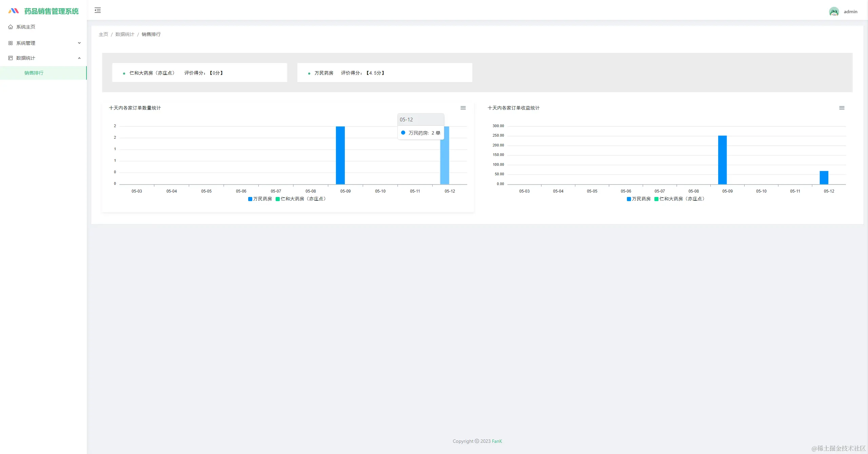Open the order revenue chart menu icon
868x454 pixels.
(x=842, y=108)
